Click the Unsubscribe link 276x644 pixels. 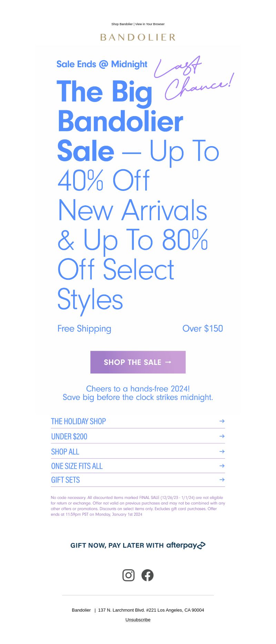point(138,620)
